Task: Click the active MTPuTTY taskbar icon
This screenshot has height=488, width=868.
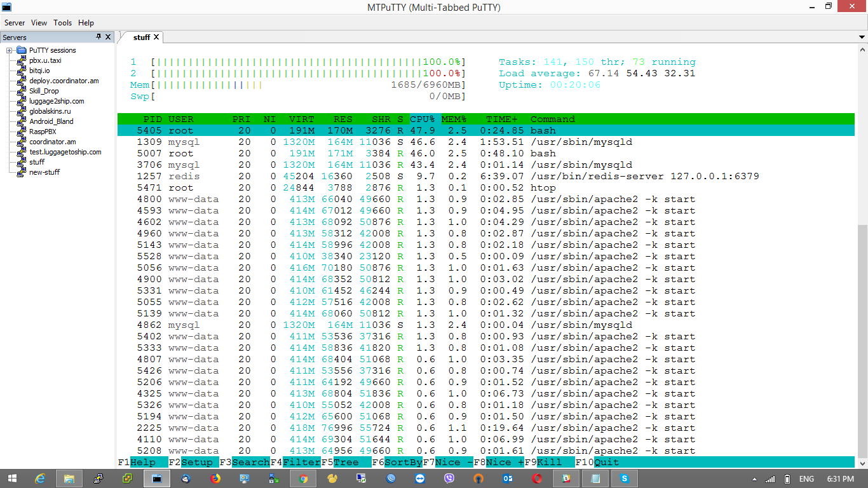Action: coord(157,478)
